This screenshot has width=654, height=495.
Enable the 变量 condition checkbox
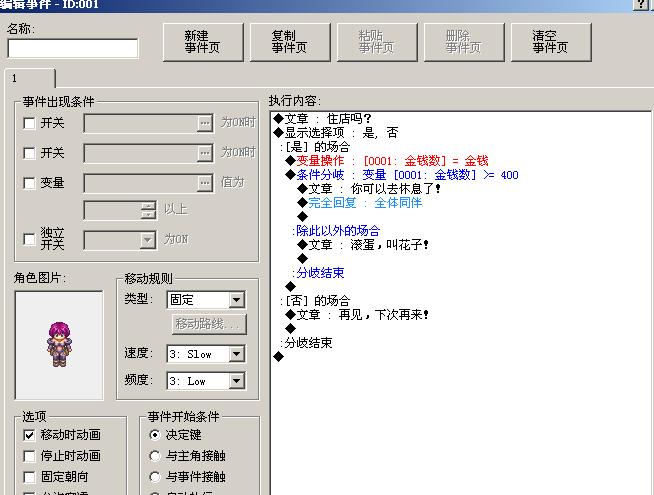point(29,183)
